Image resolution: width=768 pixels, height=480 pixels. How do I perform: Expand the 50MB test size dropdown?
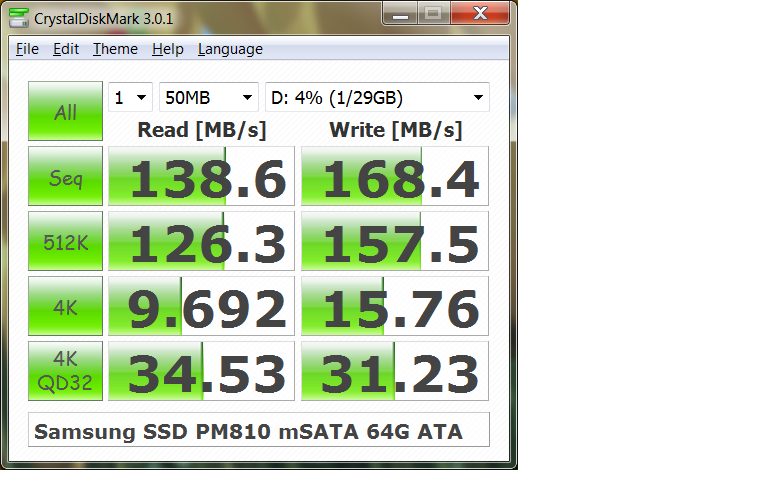209,97
